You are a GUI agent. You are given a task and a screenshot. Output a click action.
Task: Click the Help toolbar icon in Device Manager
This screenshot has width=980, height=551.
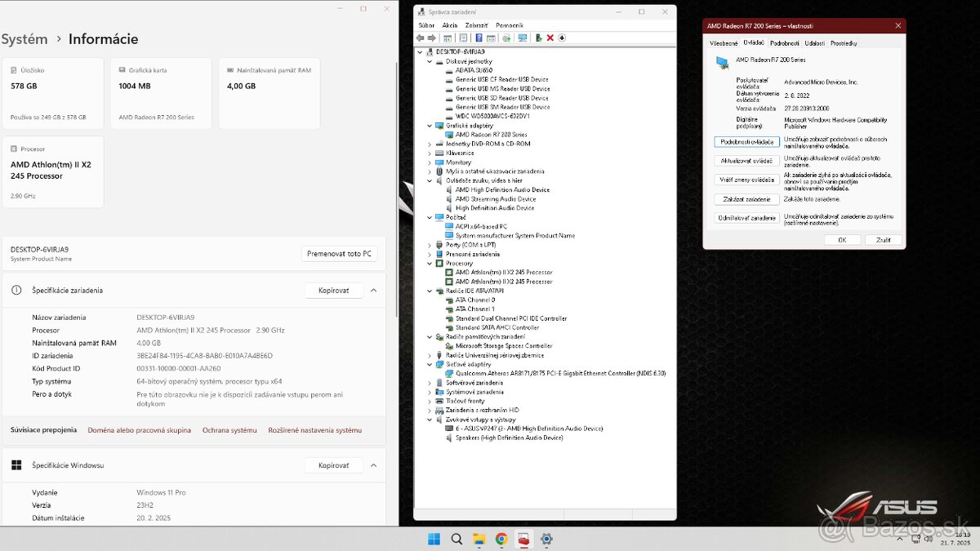[479, 38]
